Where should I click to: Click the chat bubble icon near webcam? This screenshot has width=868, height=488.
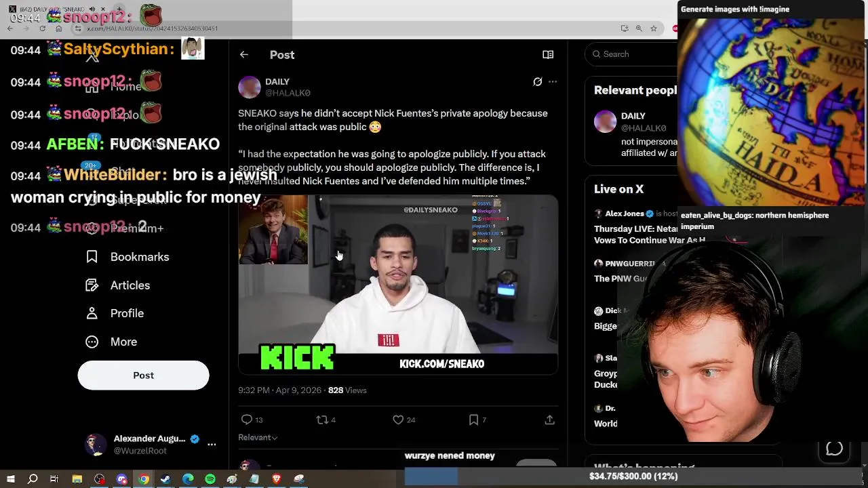point(834,449)
